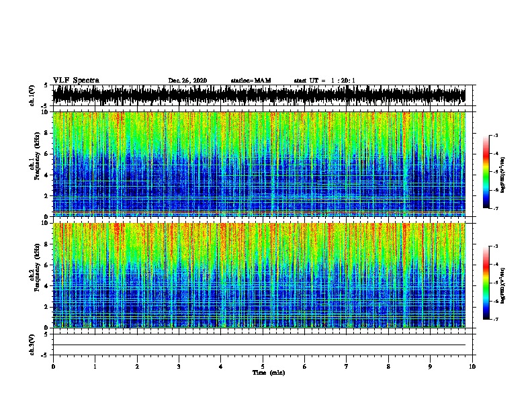Viewport: 532px width, 411px height.
Task: Click the '8' kHz tick on ch.1 spectrogram
Action: click(x=47, y=133)
